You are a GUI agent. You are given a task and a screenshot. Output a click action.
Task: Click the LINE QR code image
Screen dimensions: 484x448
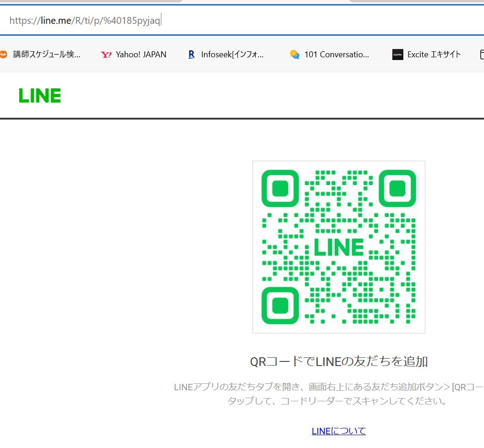click(x=339, y=247)
